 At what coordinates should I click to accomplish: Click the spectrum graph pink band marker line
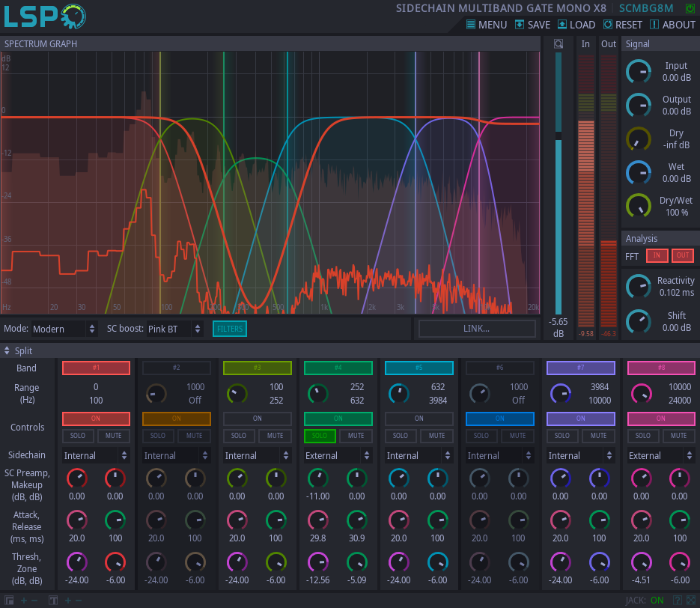coord(479,183)
